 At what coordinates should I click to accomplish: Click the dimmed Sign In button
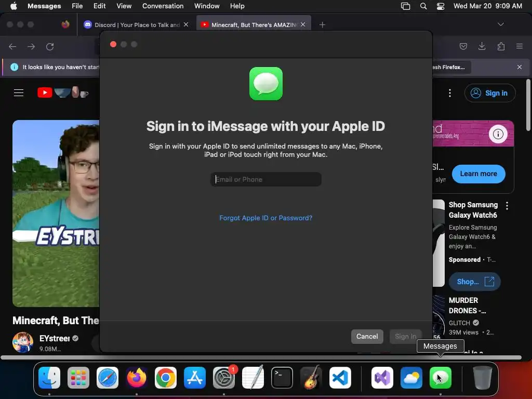click(x=405, y=337)
